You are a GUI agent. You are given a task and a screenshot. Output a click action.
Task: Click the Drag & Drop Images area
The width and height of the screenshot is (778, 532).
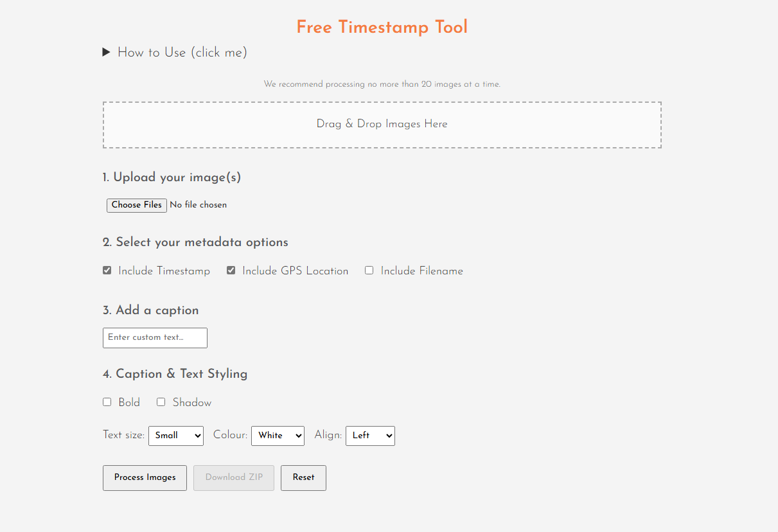(382, 125)
